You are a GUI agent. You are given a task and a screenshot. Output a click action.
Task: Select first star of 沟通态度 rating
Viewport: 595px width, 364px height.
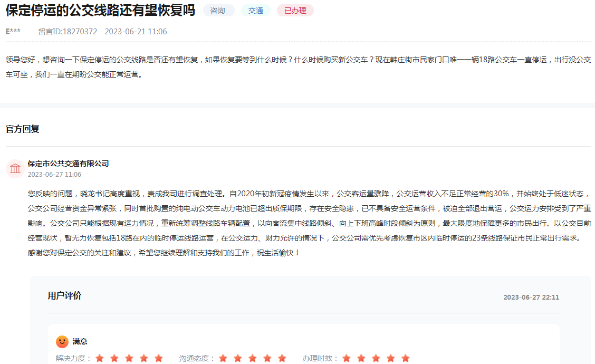[223, 358]
